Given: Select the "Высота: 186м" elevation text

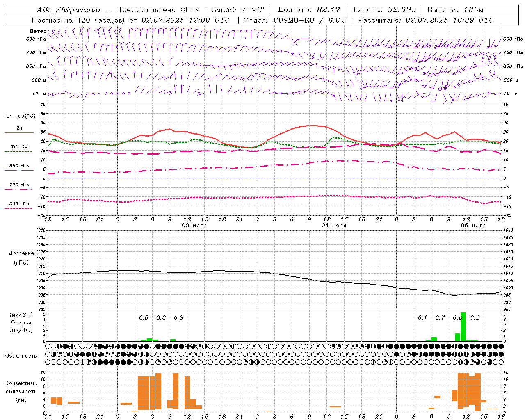Looking at the screenshot, I should coord(455,10).
